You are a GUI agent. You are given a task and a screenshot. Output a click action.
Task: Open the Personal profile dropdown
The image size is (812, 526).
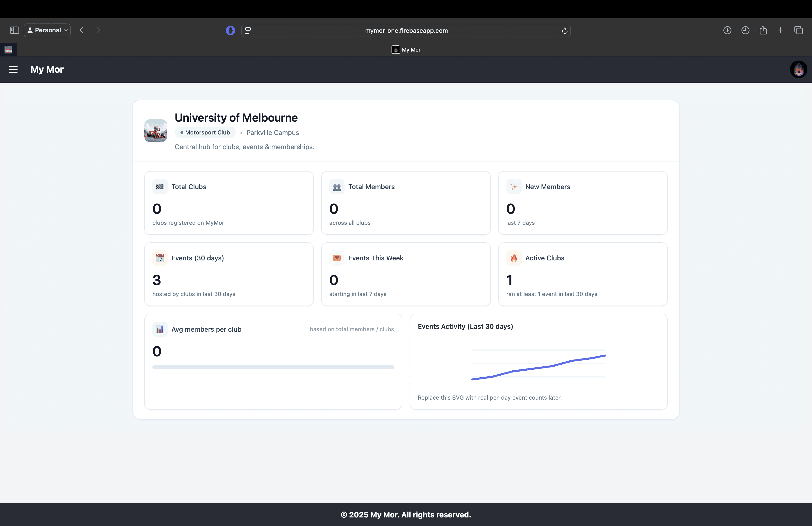47,30
